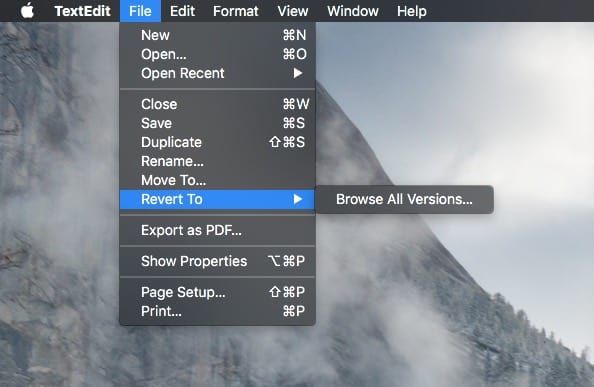Image resolution: width=594 pixels, height=387 pixels.
Task: Expand the Open Recent submenu
Action: [x=217, y=73]
